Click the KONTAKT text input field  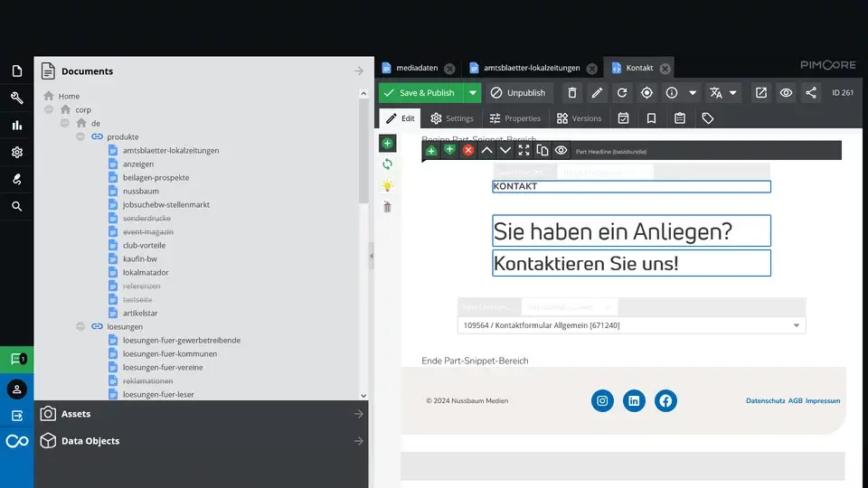[632, 186]
